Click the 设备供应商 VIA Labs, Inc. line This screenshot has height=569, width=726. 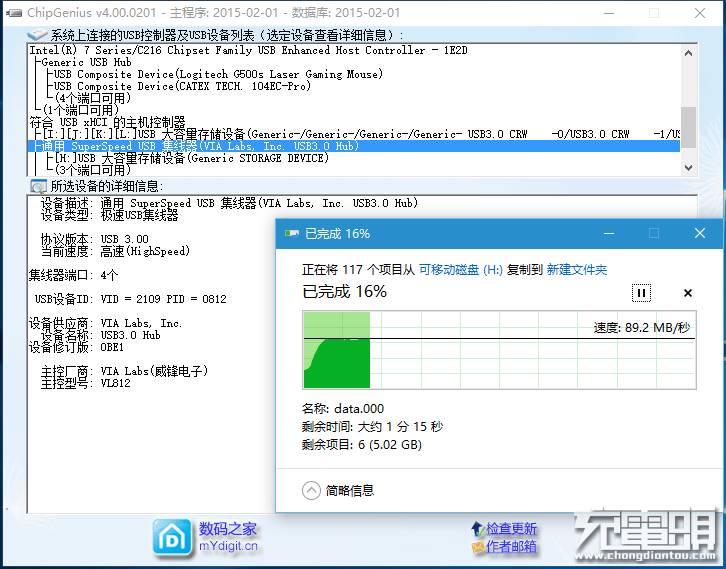(106, 323)
